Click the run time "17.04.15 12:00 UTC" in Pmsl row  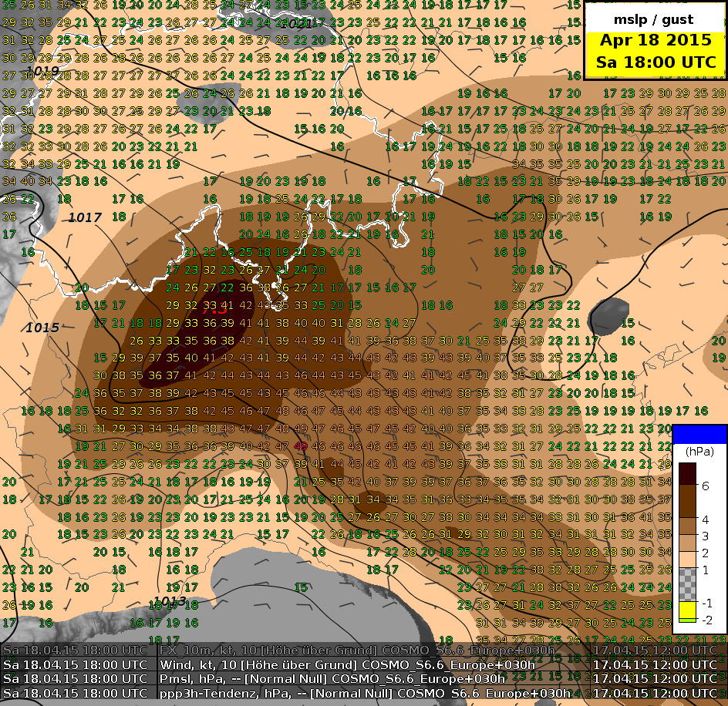point(655,678)
